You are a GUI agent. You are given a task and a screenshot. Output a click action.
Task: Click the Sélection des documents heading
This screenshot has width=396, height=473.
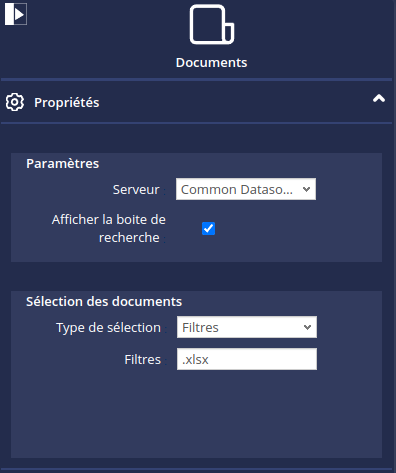[x=104, y=302]
